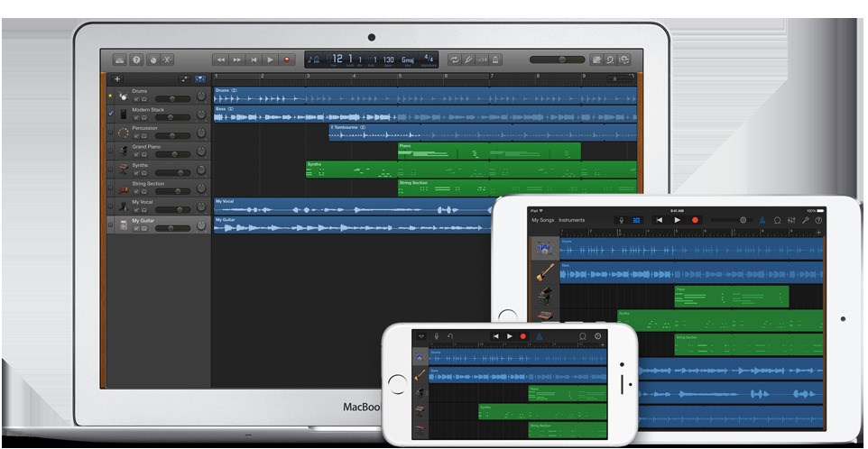This screenshot has width=868, height=449.
Task: Click the bar position 12 in the LCD
Action: 337,58
